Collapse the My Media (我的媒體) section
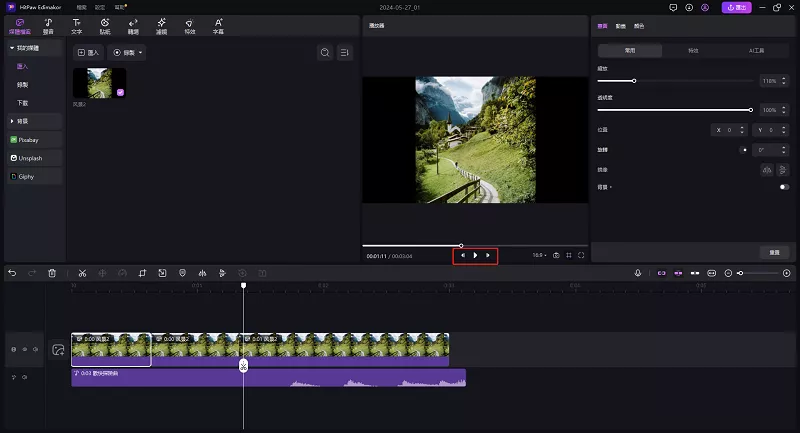The image size is (800, 433). pos(12,47)
